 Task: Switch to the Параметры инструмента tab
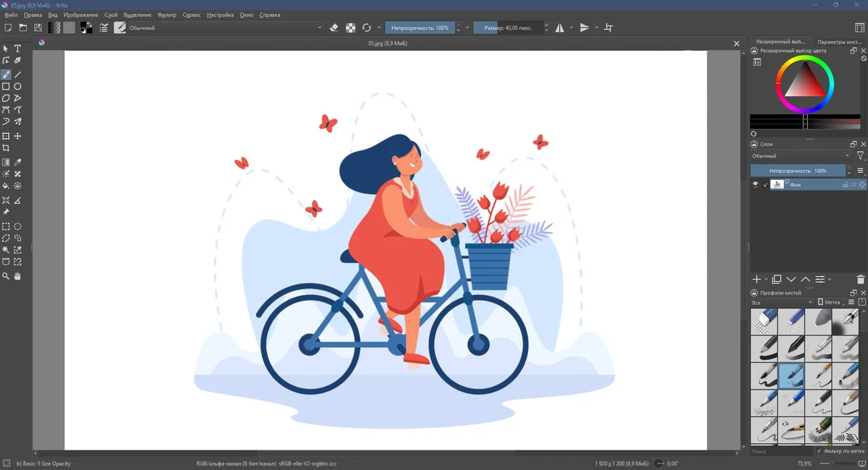(x=838, y=42)
